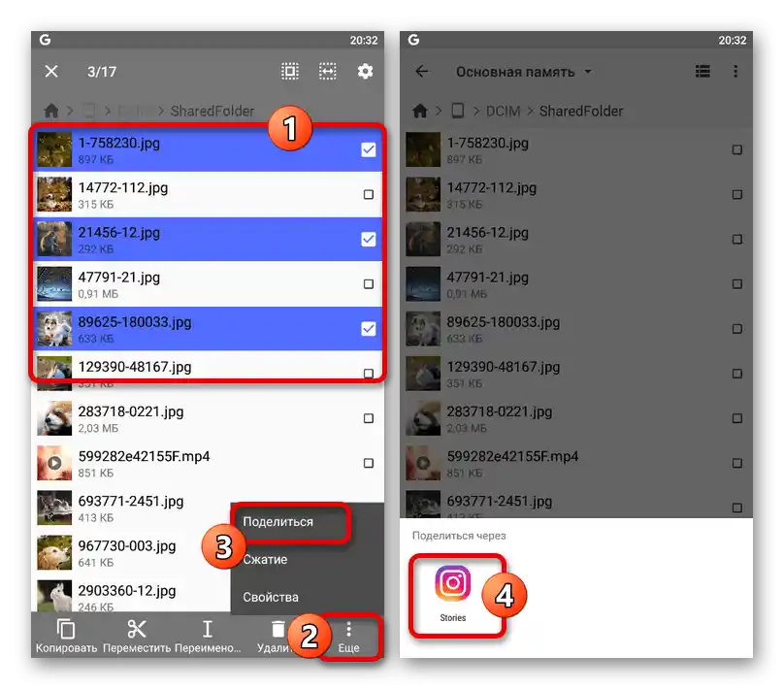
Task: Go to home folder in left breadcrumb
Action: point(51,111)
